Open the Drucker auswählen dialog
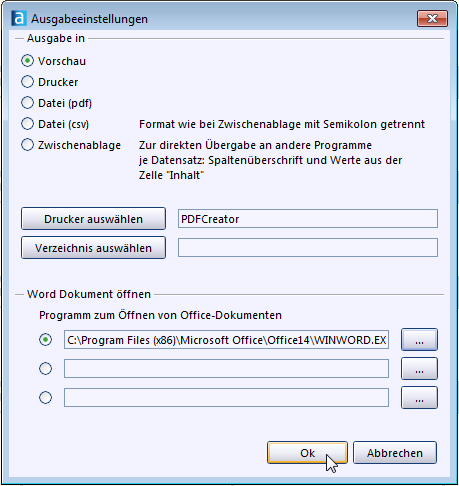The image size is (459, 486). tap(93, 219)
